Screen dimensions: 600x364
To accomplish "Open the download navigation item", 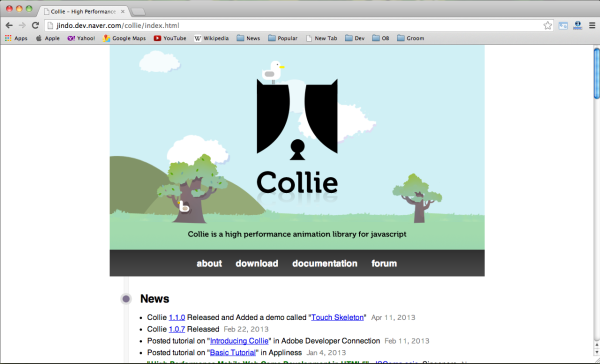I will (x=257, y=263).
